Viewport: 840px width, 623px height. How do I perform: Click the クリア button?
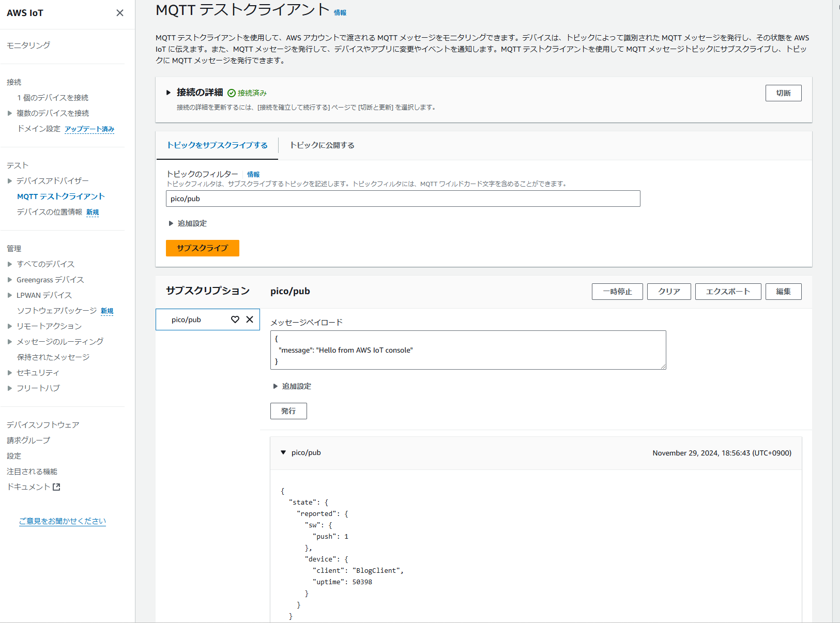pyautogui.click(x=669, y=292)
